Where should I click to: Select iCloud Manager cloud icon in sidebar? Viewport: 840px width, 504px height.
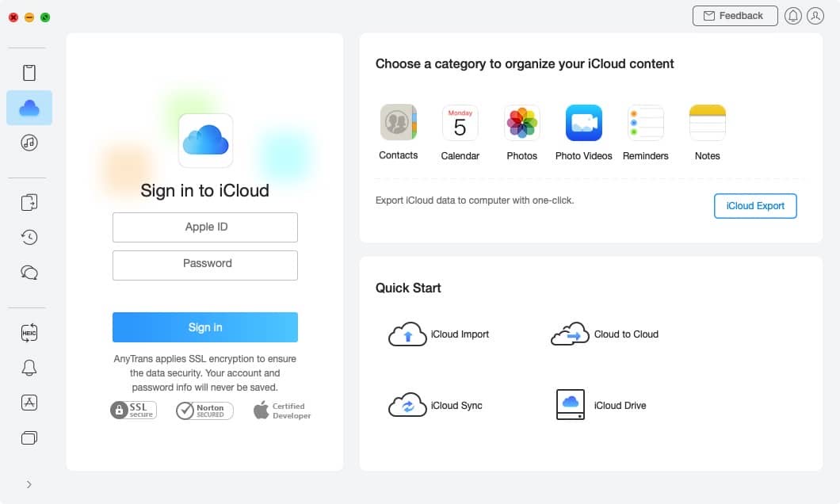click(29, 108)
